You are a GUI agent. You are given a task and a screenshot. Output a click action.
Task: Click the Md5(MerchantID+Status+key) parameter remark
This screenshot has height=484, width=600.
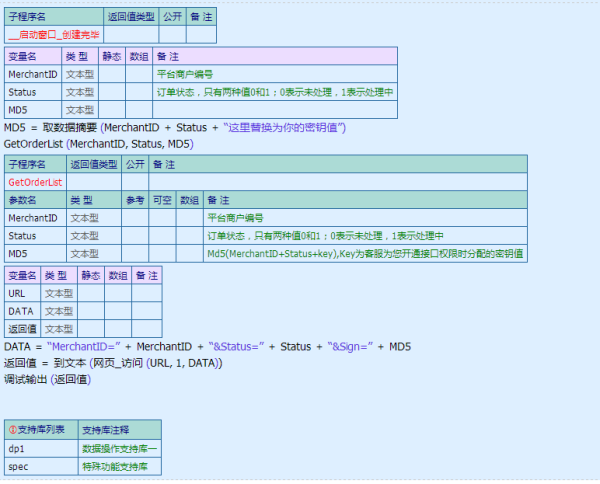point(365,254)
